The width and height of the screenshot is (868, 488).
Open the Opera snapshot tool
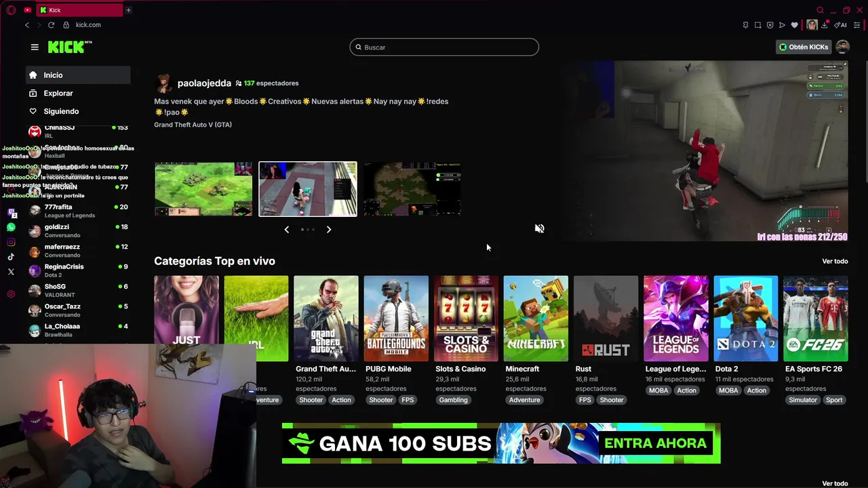757,25
